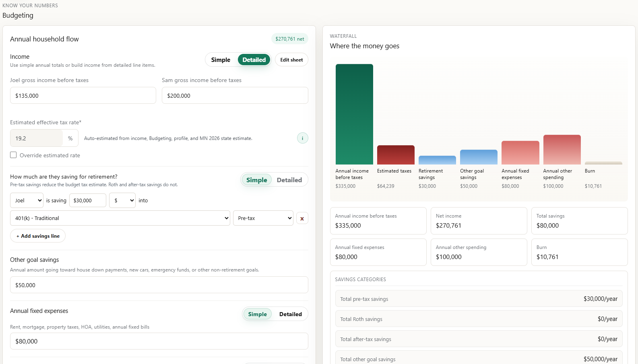Click the Burn chart bar

[x=603, y=163]
